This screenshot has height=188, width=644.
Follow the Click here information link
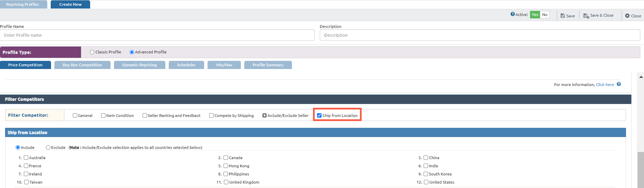click(x=605, y=85)
